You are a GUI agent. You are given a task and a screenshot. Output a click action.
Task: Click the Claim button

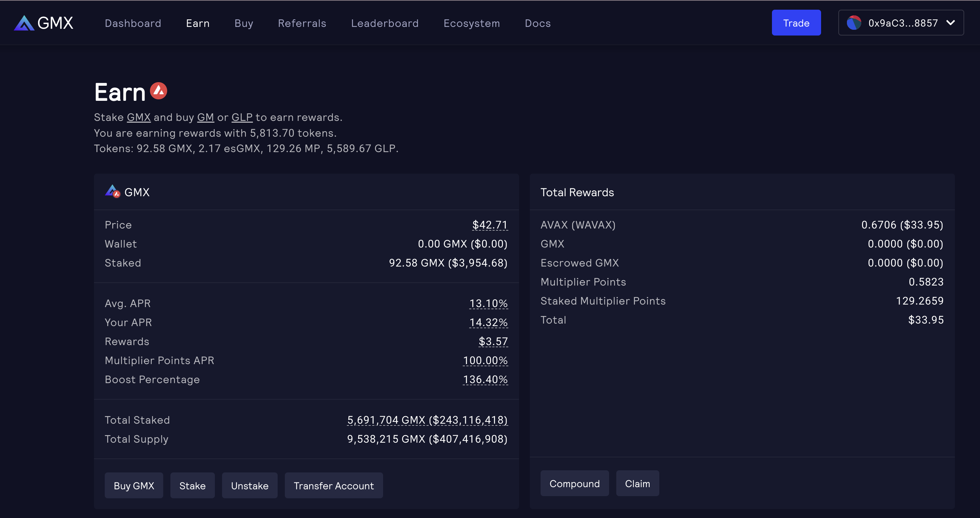[637, 483]
